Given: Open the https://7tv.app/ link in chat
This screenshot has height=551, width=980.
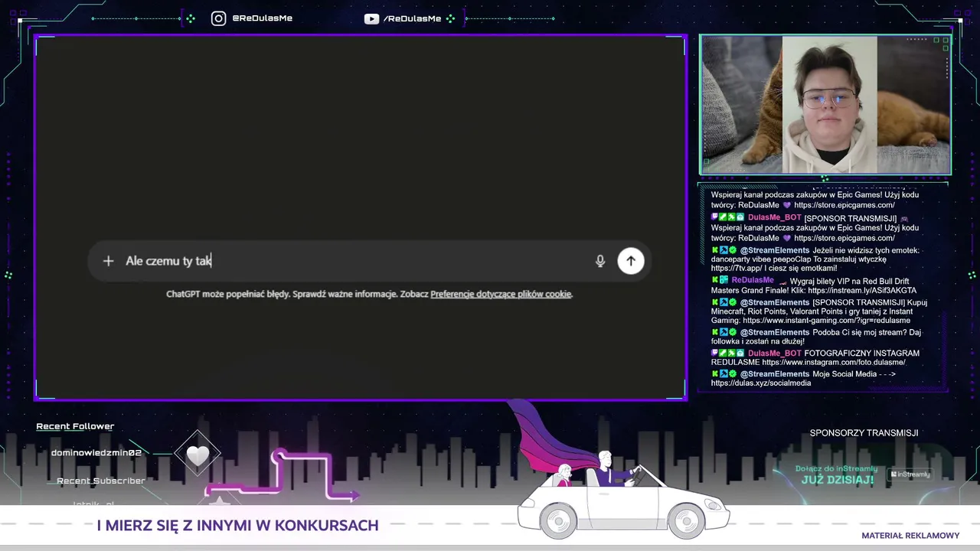Looking at the screenshot, I should tap(736, 269).
